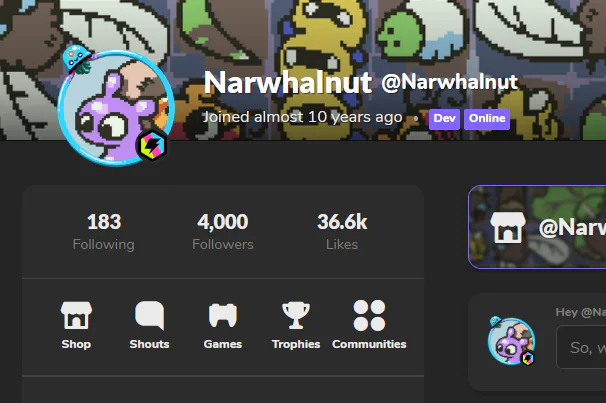The width and height of the screenshot is (606, 403).
Task: Open the Shouts speech bubble icon
Action: [x=150, y=315]
